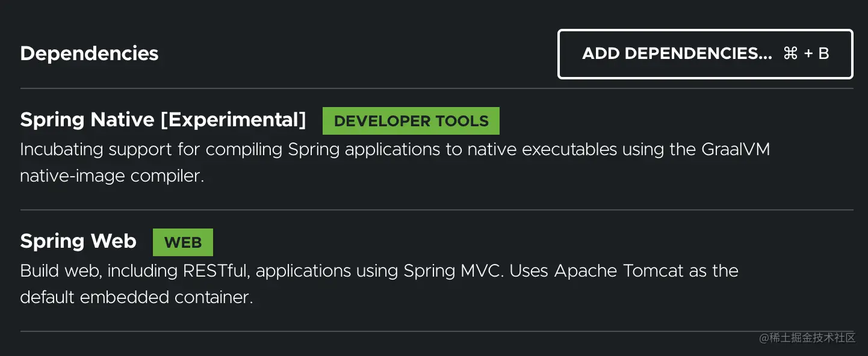
Task: Click the letter B shortcut hint
Action: coord(823,54)
